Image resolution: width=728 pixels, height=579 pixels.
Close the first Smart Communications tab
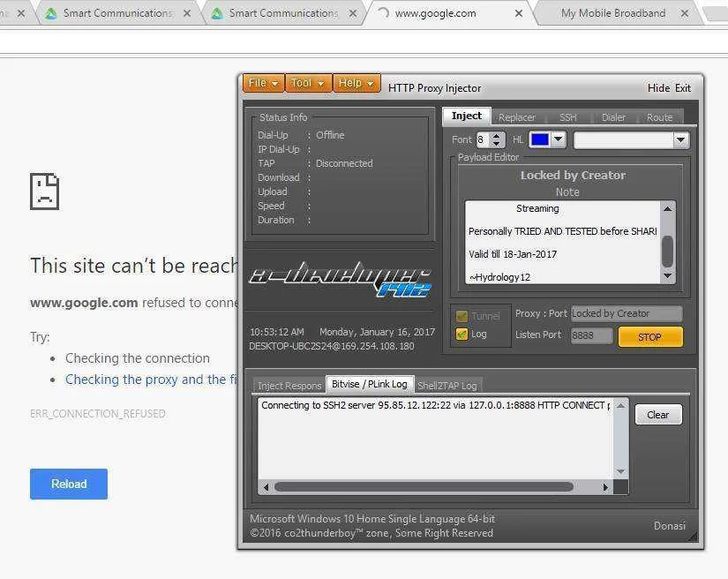(x=187, y=13)
